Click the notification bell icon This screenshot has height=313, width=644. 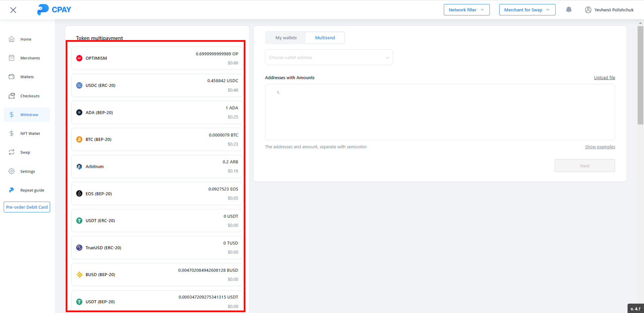(569, 10)
